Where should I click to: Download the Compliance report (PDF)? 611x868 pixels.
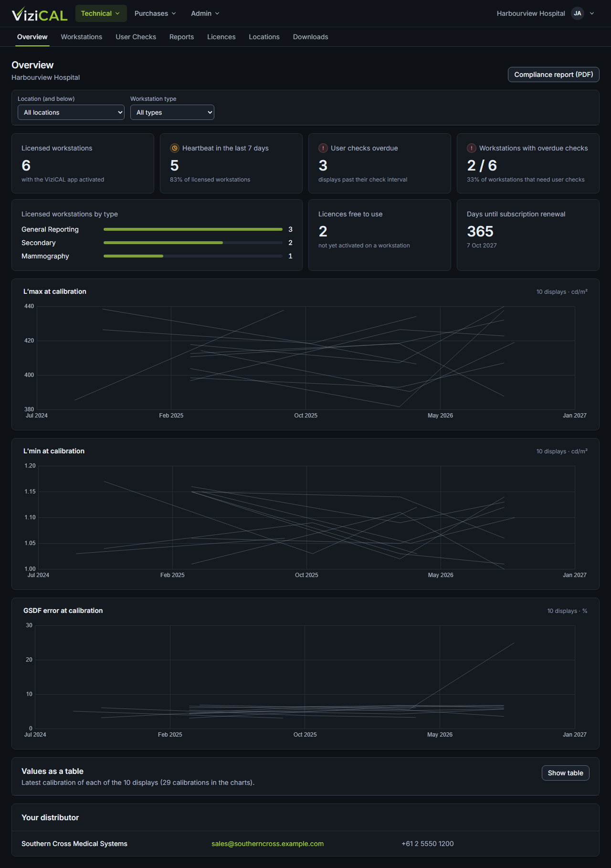tap(554, 75)
